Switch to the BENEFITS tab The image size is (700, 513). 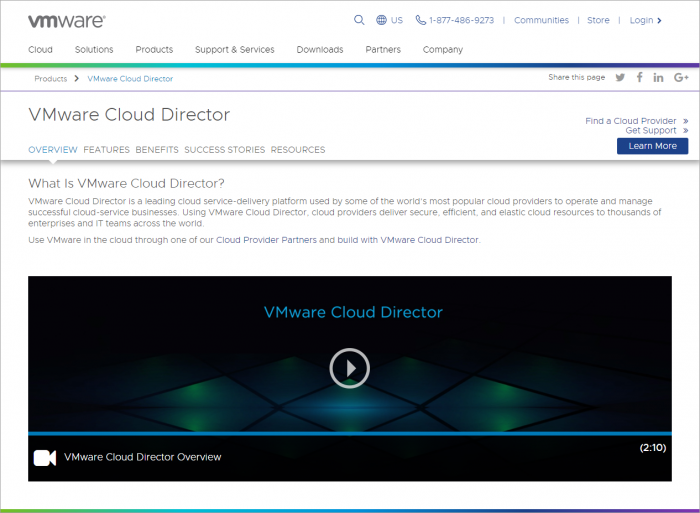coord(157,150)
